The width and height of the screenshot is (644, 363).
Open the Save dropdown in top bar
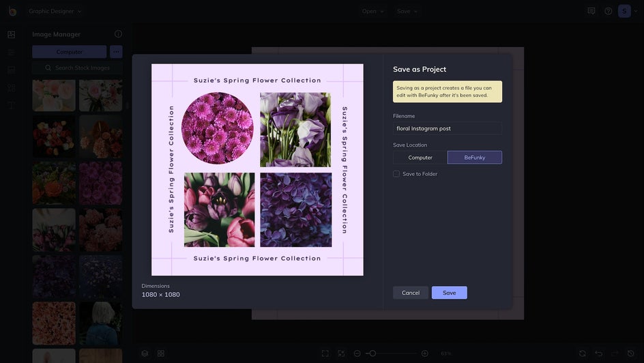click(x=407, y=11)
